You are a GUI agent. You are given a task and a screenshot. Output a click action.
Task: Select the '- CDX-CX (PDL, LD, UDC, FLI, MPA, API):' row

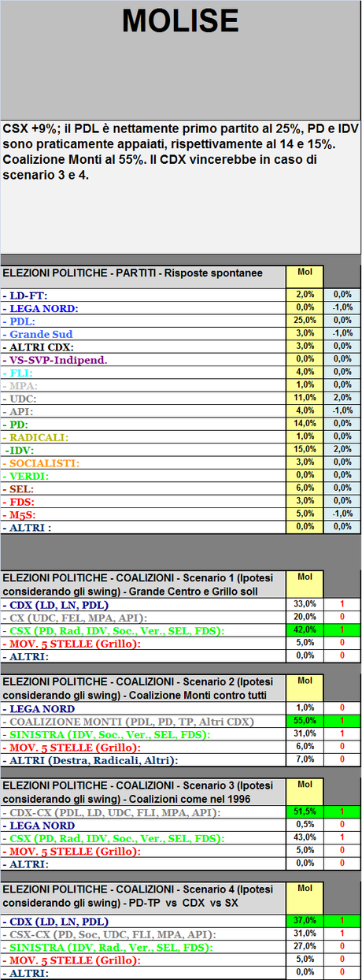(142, 812)
